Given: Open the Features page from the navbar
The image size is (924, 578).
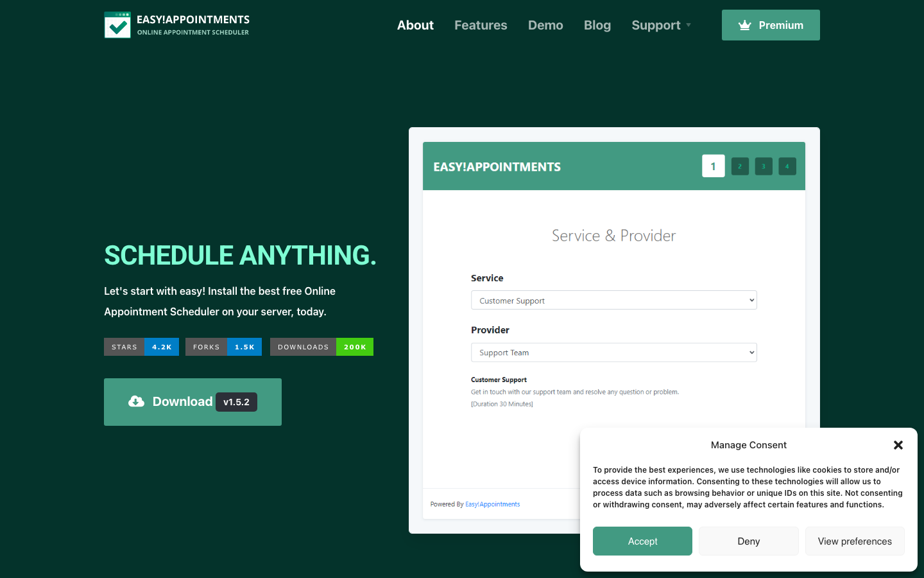Looking at the screenshot, I should tap(481, 25).
